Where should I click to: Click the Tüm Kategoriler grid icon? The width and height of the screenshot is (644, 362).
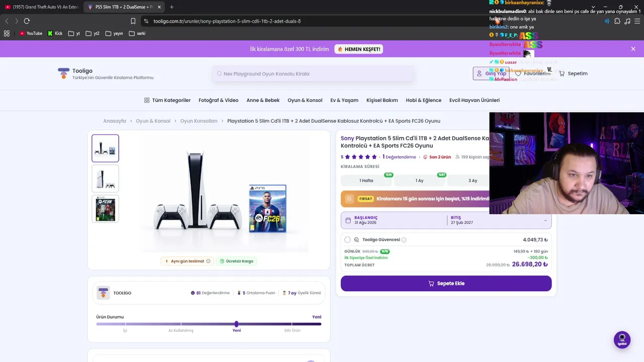(x=147, y=101)
